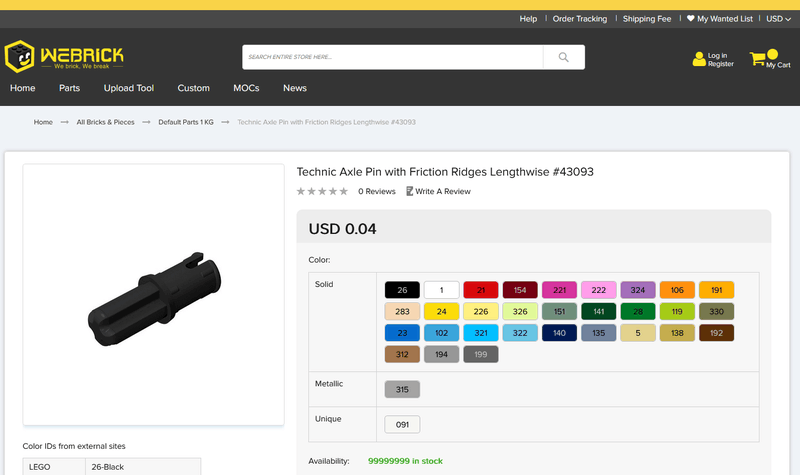800x475 pixels.
Task: Select unique color swatch 091
Action: coord(402,424)
